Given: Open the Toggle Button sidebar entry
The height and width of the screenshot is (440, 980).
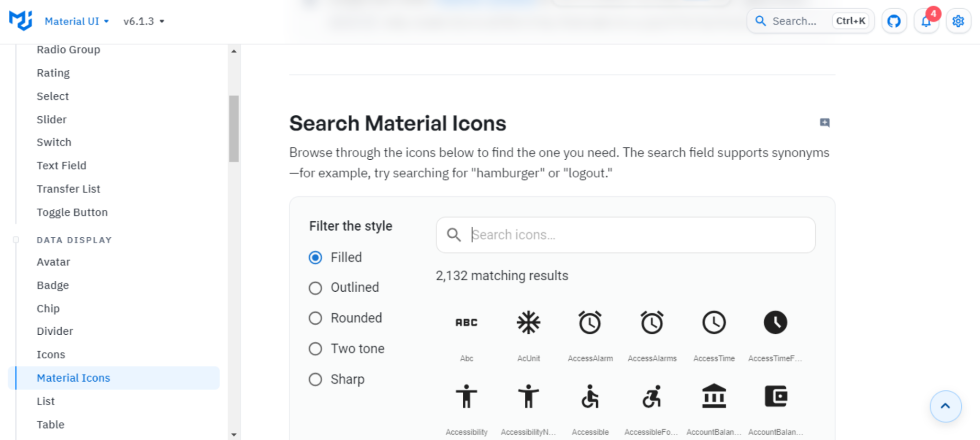Looking at the screenshot, I should pos(72,212).
